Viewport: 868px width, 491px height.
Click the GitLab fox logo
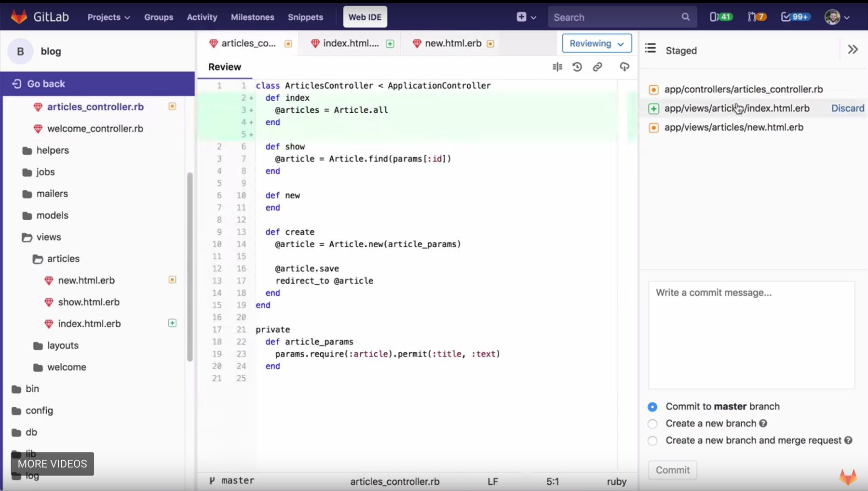(18, 16)
